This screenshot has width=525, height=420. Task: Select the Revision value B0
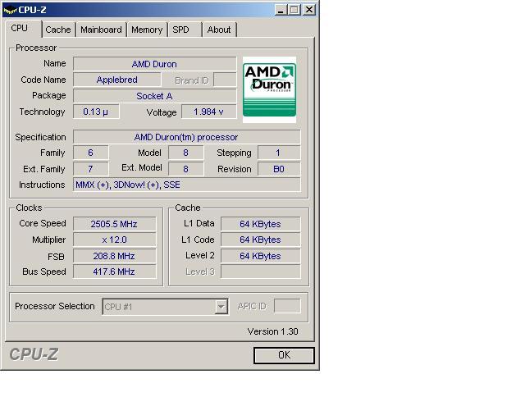point(279,169)
